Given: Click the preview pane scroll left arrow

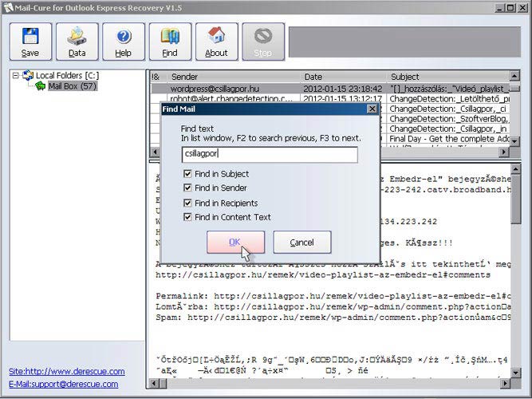Looking at the screenshot, I should click(x=154, y=384).
